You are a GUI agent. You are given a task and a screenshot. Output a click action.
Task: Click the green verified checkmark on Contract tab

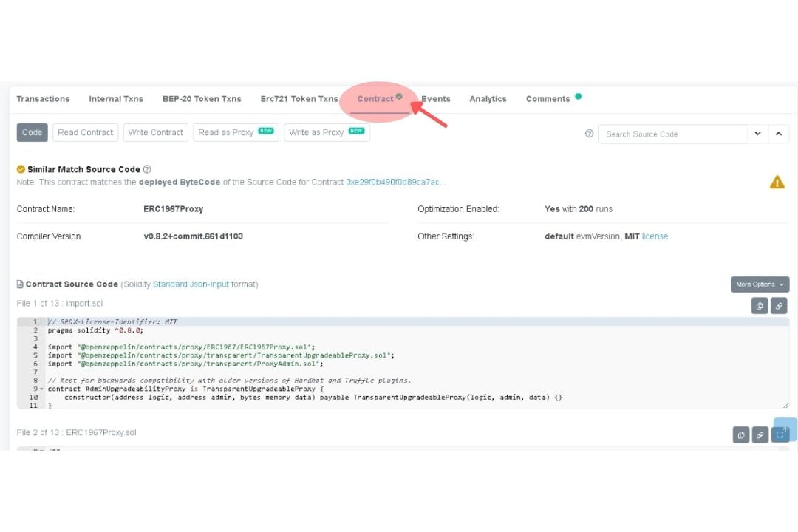(399, 96)
